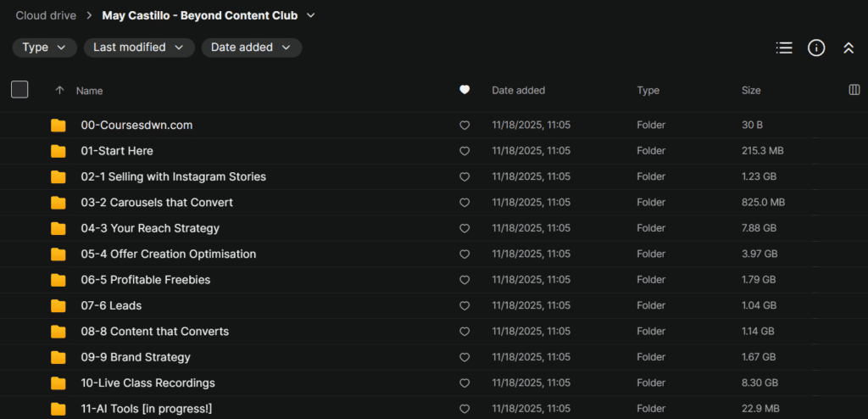Sort by the Date added column header
Screen dimensions: 868x419
pyautogui.click(x=518, y=90)
